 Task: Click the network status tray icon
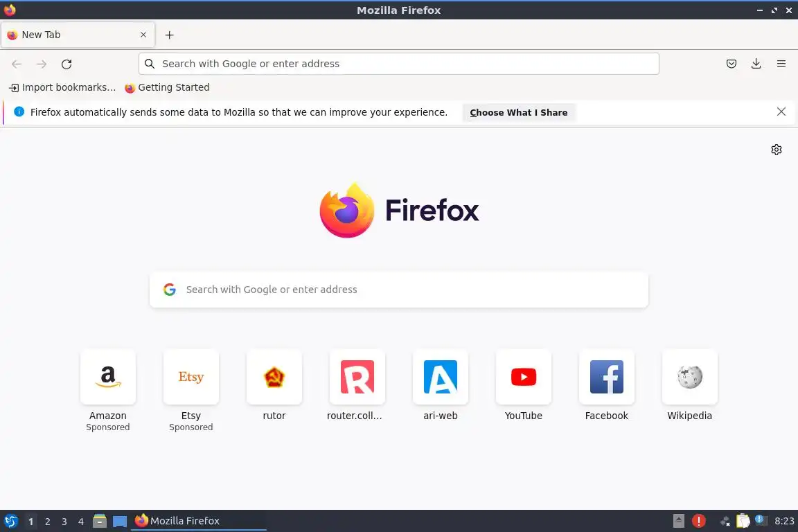(x=725, y=521)
